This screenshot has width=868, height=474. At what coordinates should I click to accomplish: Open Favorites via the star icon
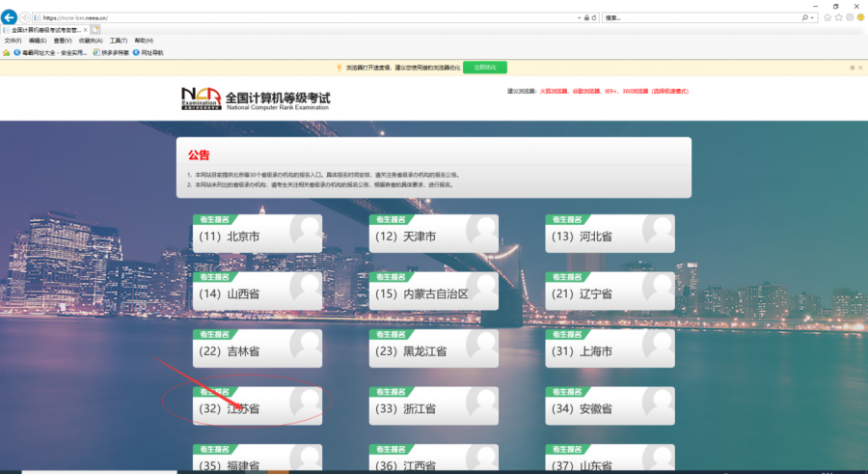[838, 17]
